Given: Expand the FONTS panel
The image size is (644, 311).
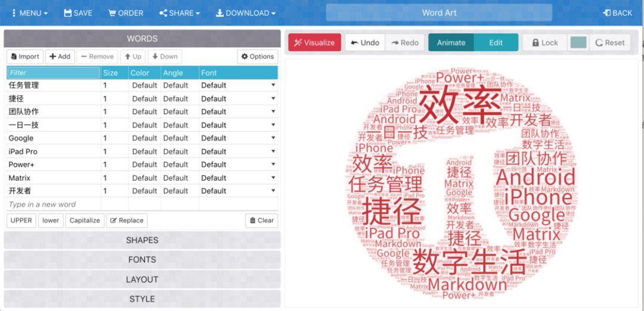Looking at the screenshot, I should tap(142, 260).
